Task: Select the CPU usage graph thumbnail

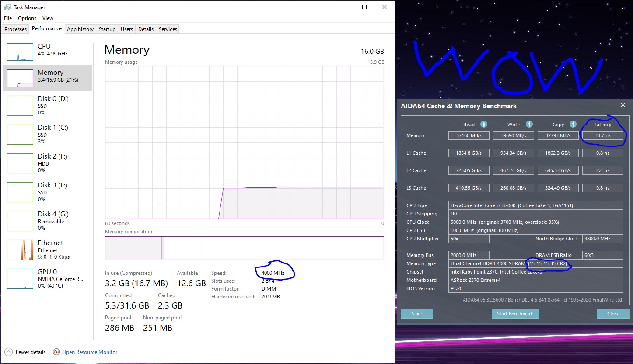Action: tap(20, 52)
